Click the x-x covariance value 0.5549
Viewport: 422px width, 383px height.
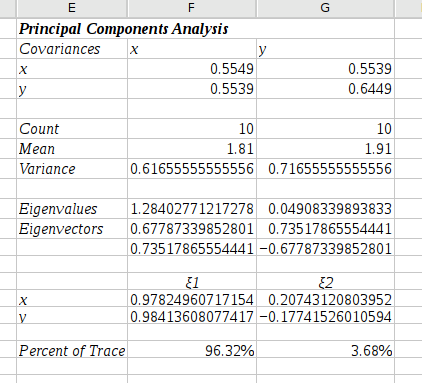192,69
